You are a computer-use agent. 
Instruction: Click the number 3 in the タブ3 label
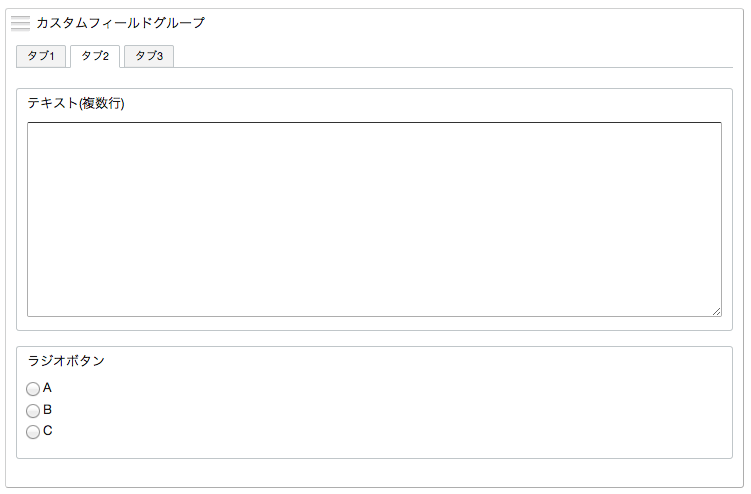tap(160, 57)
